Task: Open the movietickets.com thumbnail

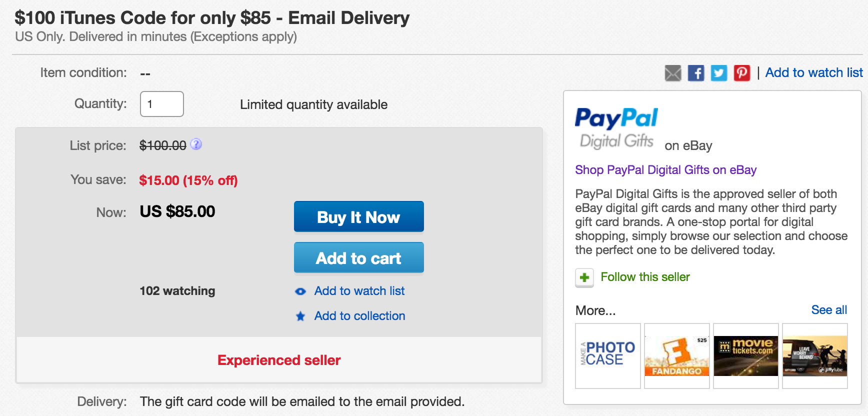Action: 745,355
